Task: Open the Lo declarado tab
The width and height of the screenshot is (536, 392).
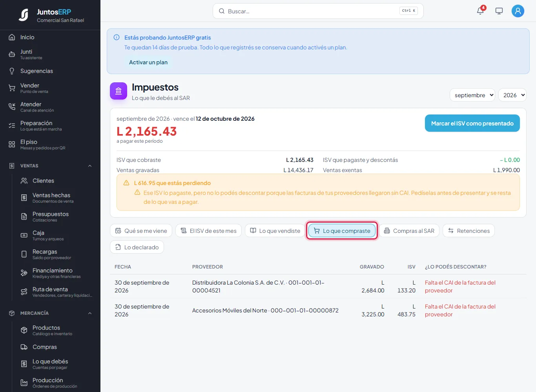Action: tap(137, 247)
